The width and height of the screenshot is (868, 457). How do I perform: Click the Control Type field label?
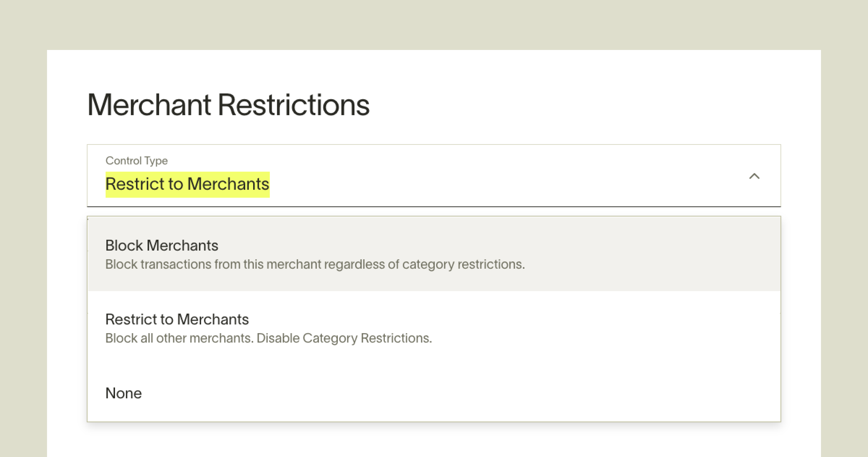click(x=137, y=161)
